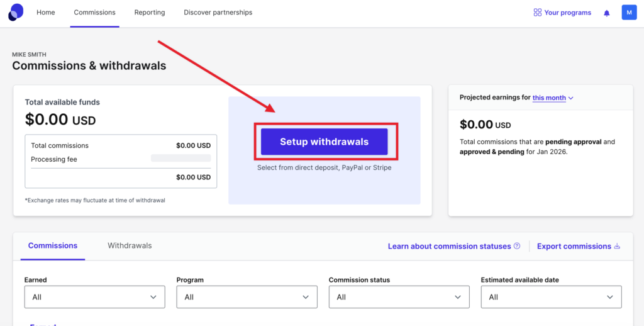
Task: Click the export commissions download icon
Action: 617,246
